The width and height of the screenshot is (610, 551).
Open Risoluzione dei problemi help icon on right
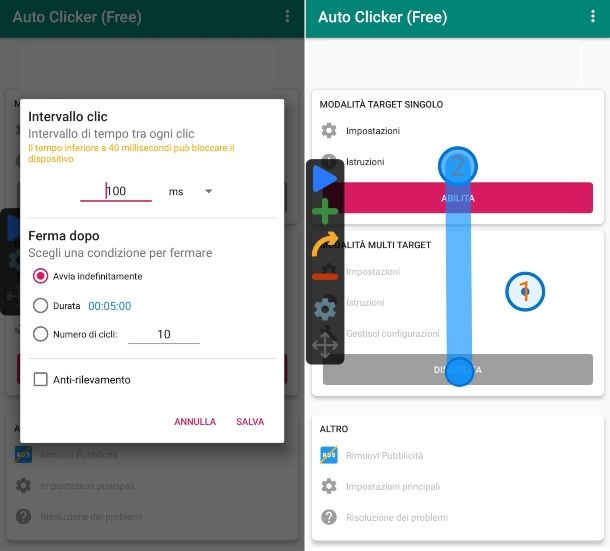click(329, 518)
